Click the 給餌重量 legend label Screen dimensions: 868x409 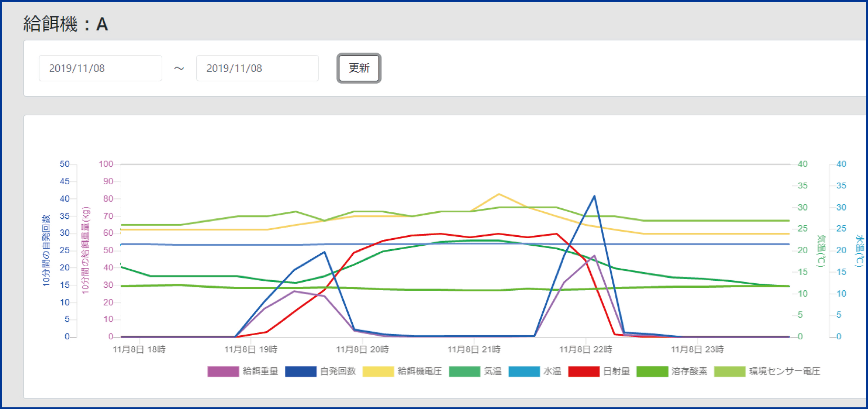(x=260, y=371)
